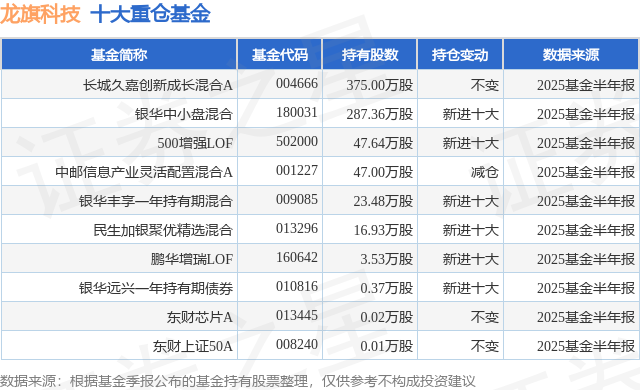This screenshot has height=390, width=640.
Task: Open fund 银华中小盘混合
Action: [184, 114]
